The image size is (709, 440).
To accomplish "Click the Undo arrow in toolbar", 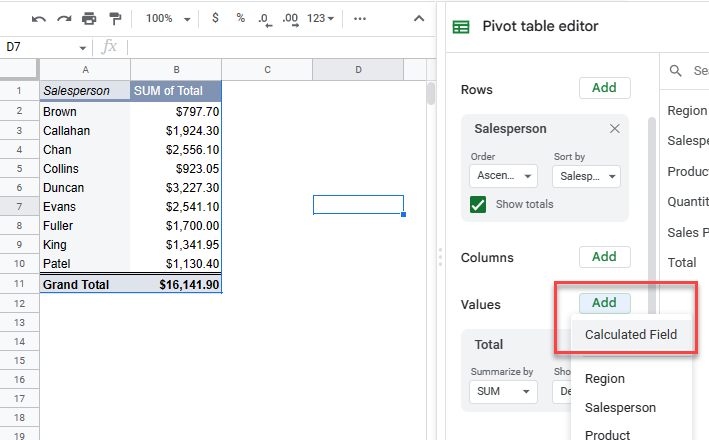I will (39, 19).
